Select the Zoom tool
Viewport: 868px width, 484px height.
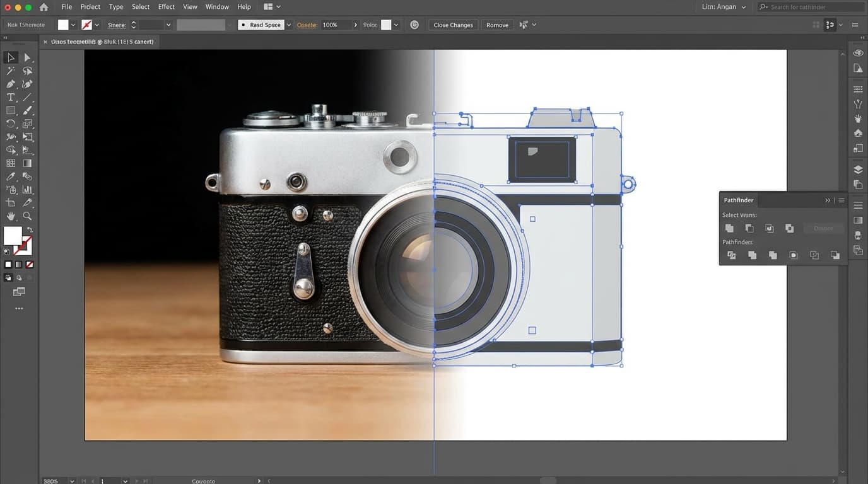tap(27, 214)
